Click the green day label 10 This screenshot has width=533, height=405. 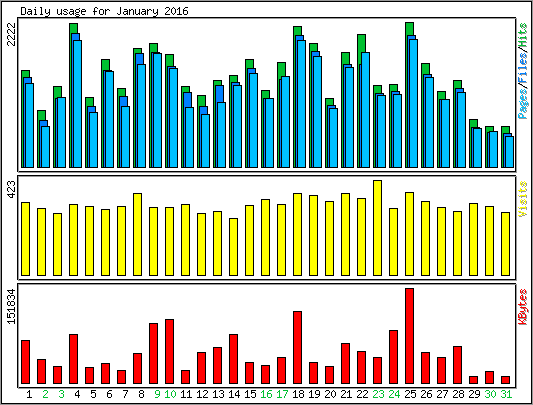pos(170,394)
